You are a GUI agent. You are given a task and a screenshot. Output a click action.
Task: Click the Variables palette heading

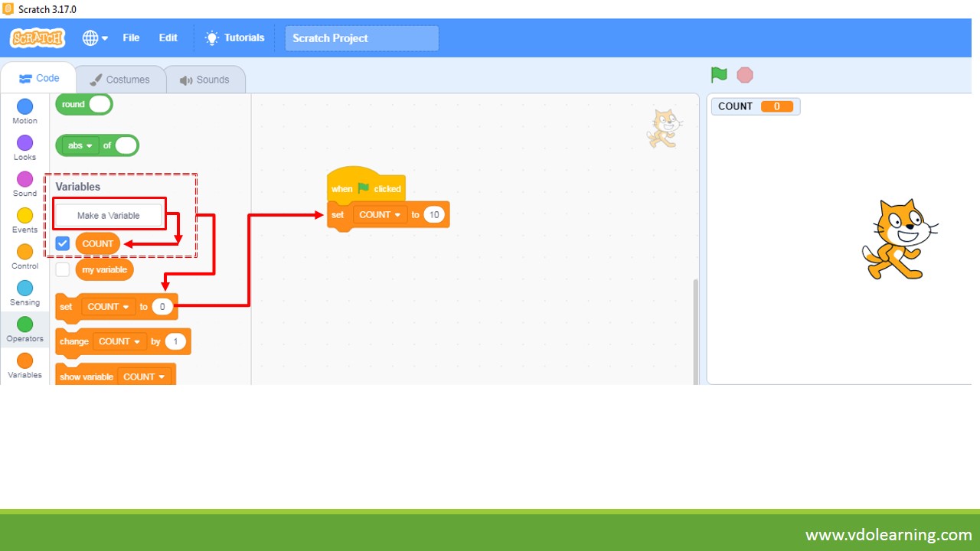78,187
